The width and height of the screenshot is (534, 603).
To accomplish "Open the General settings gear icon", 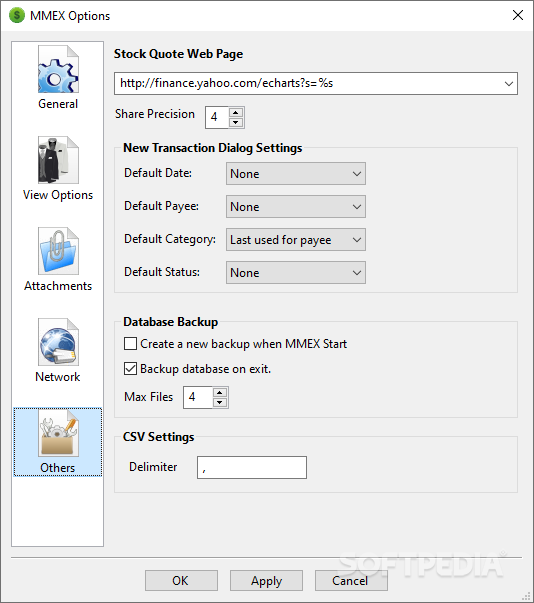I will pos(58,69).
